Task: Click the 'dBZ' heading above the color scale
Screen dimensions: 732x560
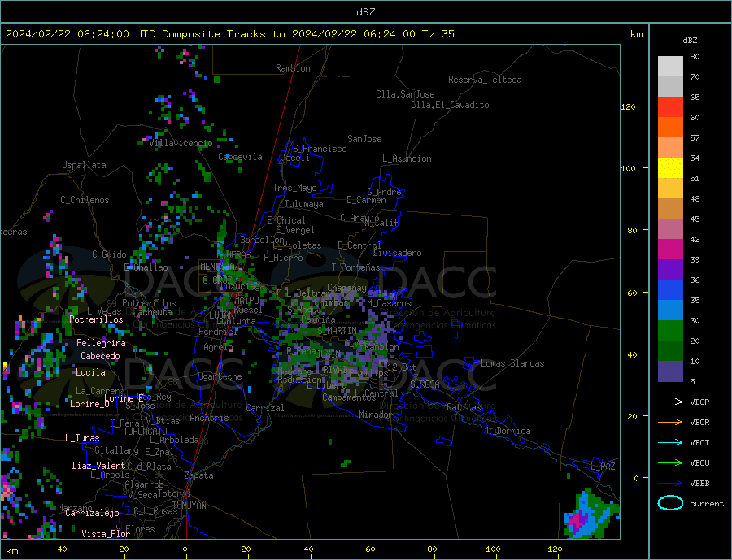Action: 690,41
